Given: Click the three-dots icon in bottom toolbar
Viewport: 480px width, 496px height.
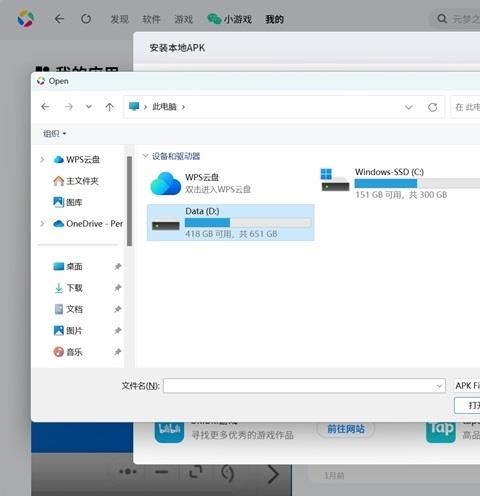Looking at the screenshot, I should pyautogui.click(x=128, y=471).
